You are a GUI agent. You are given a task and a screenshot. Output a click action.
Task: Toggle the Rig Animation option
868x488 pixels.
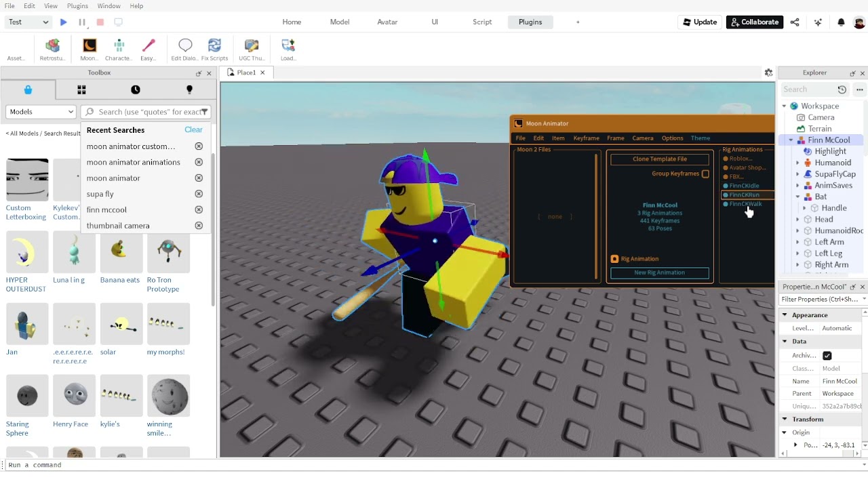point(614,259)
